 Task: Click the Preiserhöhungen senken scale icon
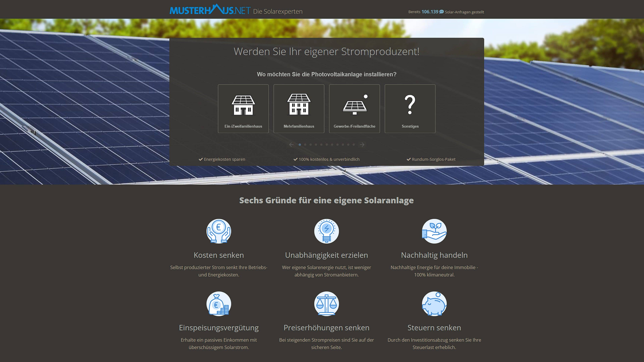(x=326, y=304)
